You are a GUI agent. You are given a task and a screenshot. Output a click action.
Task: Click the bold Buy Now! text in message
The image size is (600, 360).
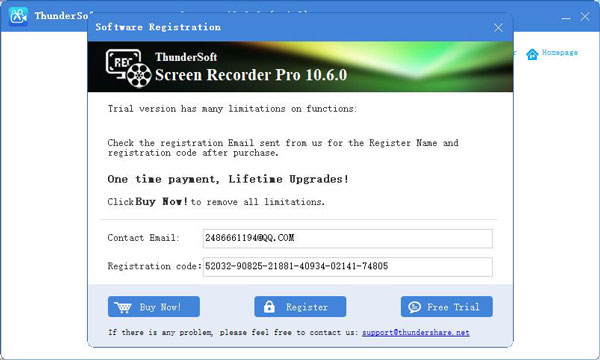161,202
